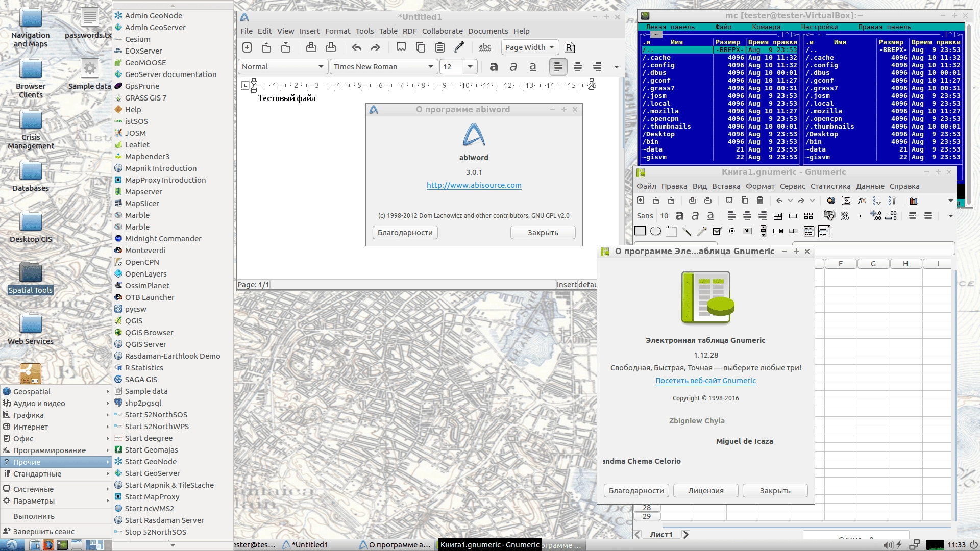Image resolution: width=980 pixels, height=551 pixels.
Task: Click the Sum sigma icon in Gnumeric toolbar
Action: (x=846, y=201)
